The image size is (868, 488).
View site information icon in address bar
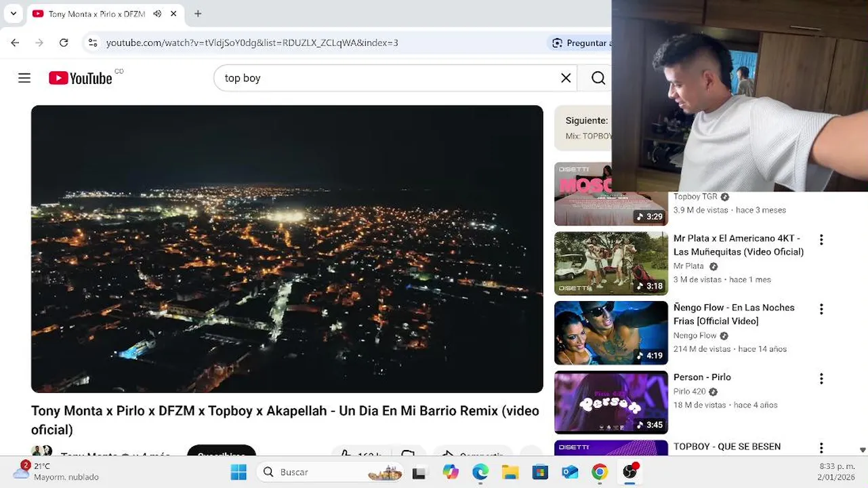93,43
